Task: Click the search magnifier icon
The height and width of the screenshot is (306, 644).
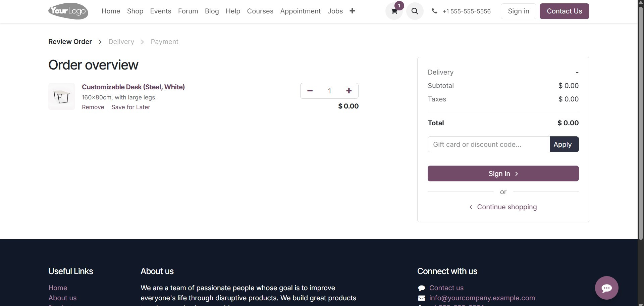Action: 415,11
